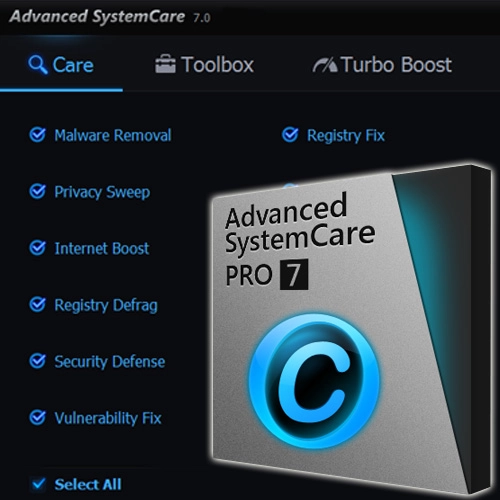
Task: Click the Advanced SystemCare PRO 7 box image
Action: pos(352,328)
